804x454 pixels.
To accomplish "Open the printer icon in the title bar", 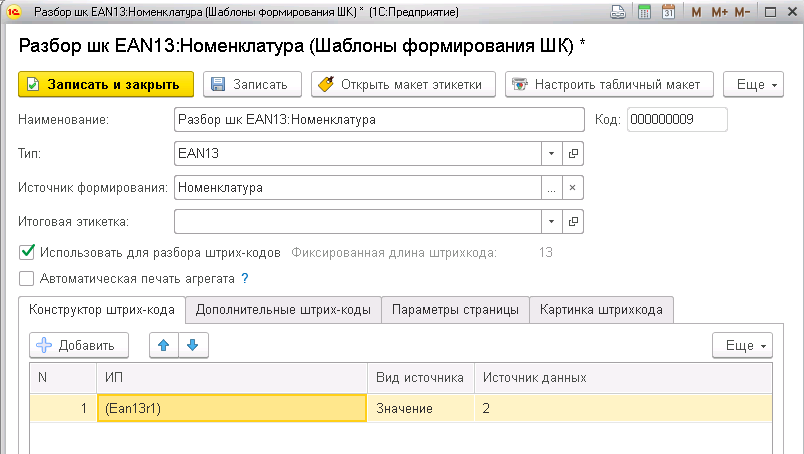I will click(x=618, y=12).
